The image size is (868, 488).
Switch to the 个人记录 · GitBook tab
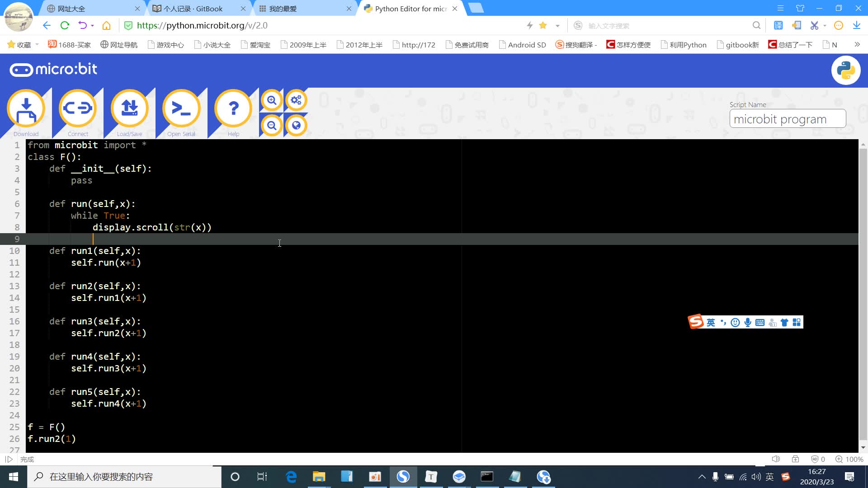tap(193, 9)
